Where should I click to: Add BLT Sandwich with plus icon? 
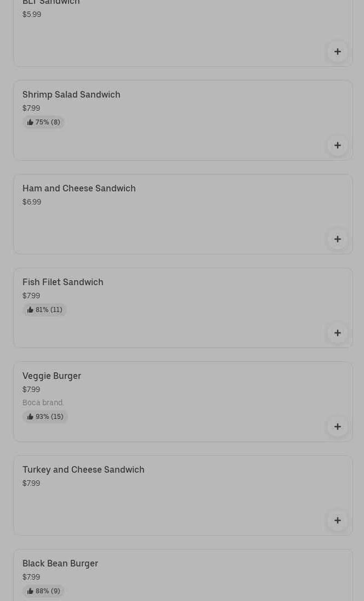coord(337,52)
